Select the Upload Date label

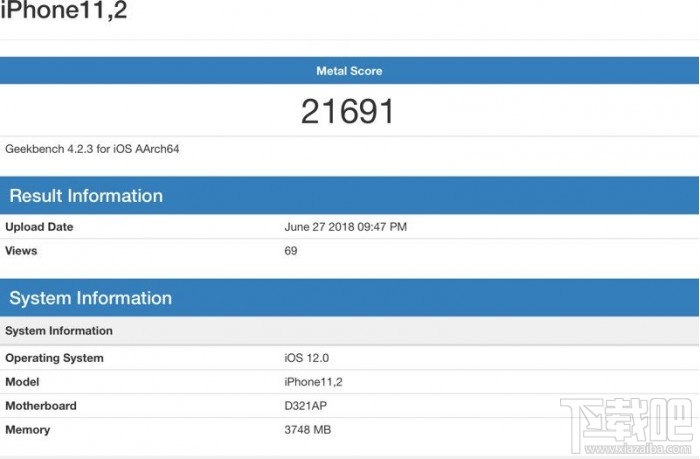pos(39,227)
